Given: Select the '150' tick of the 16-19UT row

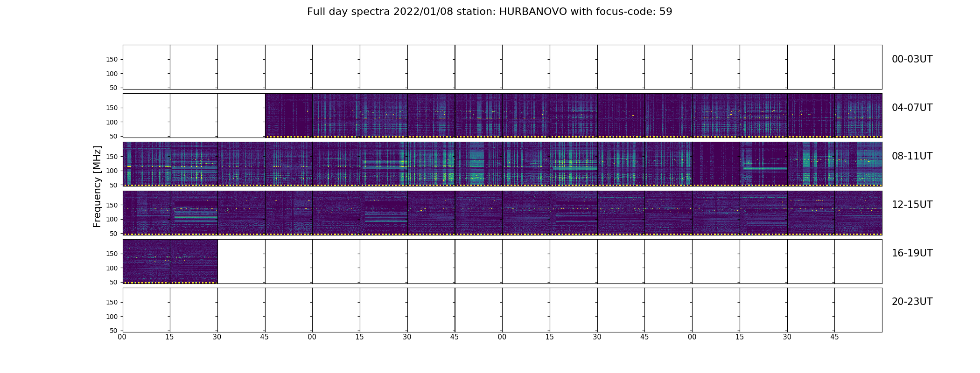Looking at the screenshot, I should coord(112,254).
